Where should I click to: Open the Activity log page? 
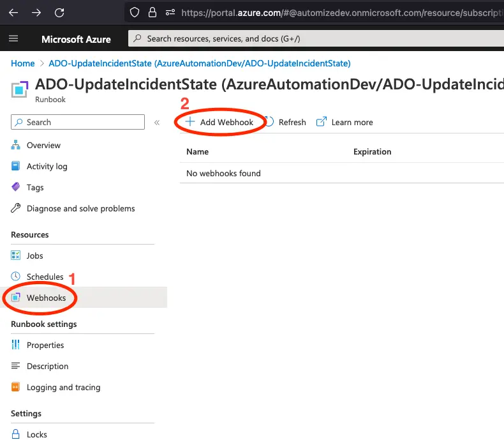point(47,166)
